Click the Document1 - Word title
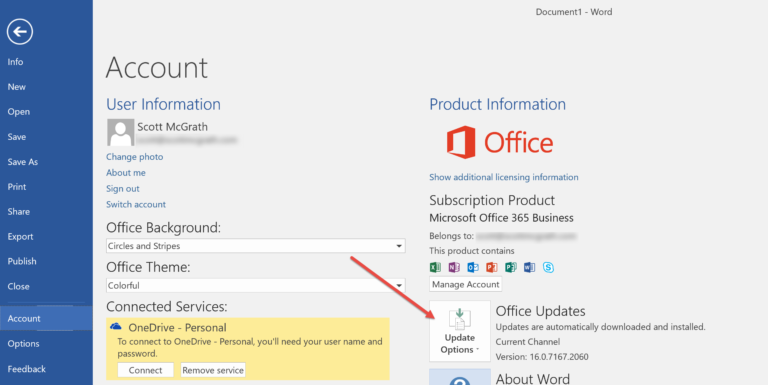768x385 pixels. pyautogui.click(x=574, y=12)
